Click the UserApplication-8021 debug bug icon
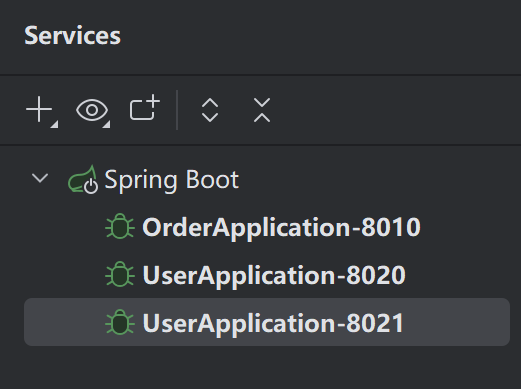 click(x=120, y=322)
